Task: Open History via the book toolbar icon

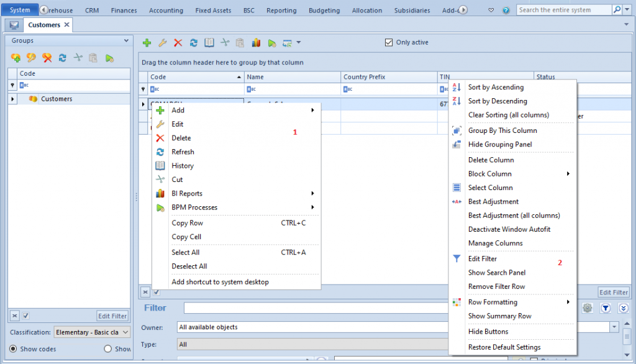Action: (x=209, y=43)
